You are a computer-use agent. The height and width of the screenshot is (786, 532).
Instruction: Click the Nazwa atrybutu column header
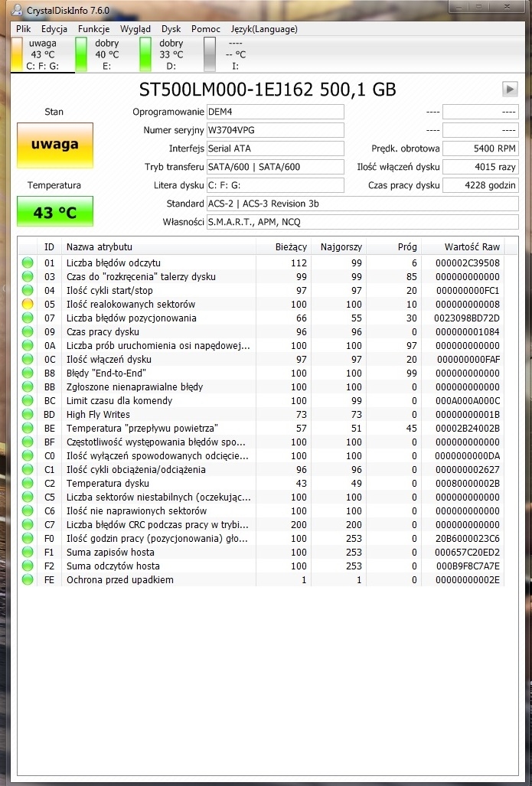click(158, 246)
